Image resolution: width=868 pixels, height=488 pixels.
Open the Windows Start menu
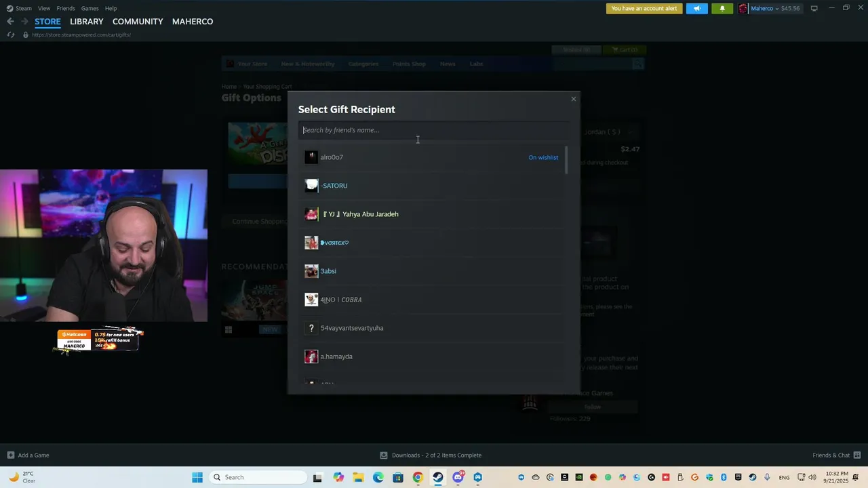coord(197,477)
